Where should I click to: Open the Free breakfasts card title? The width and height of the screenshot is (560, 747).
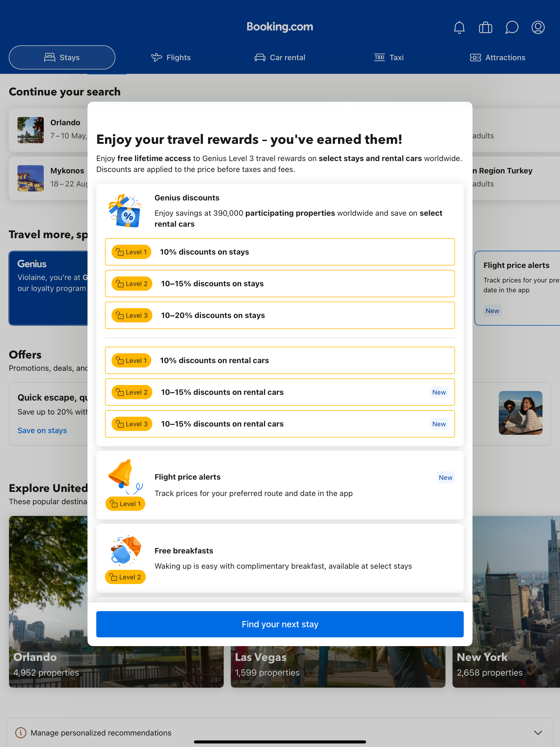184,551
